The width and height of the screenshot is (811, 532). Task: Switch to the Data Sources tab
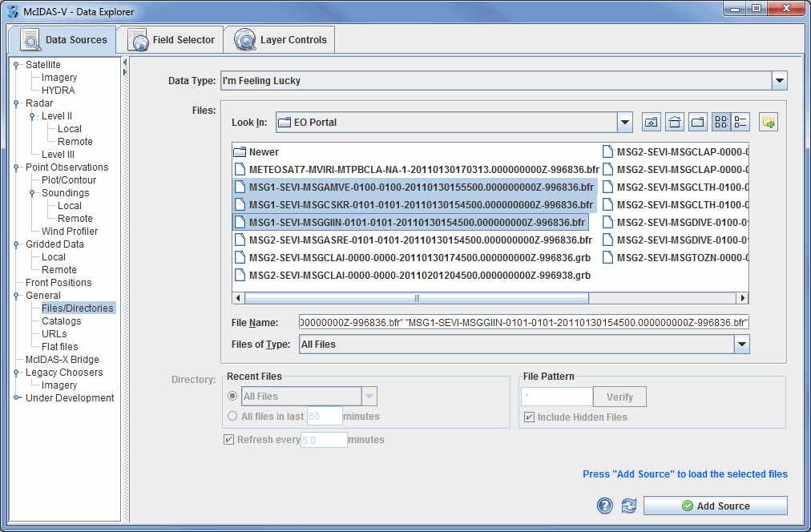tap(62, 40)
